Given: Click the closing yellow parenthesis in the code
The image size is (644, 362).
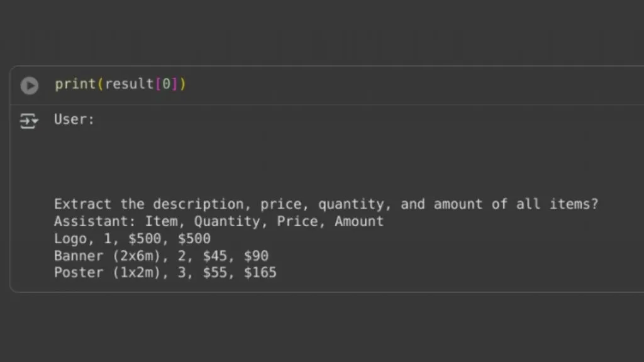Looking at the screenshot, I should point(183,84).
